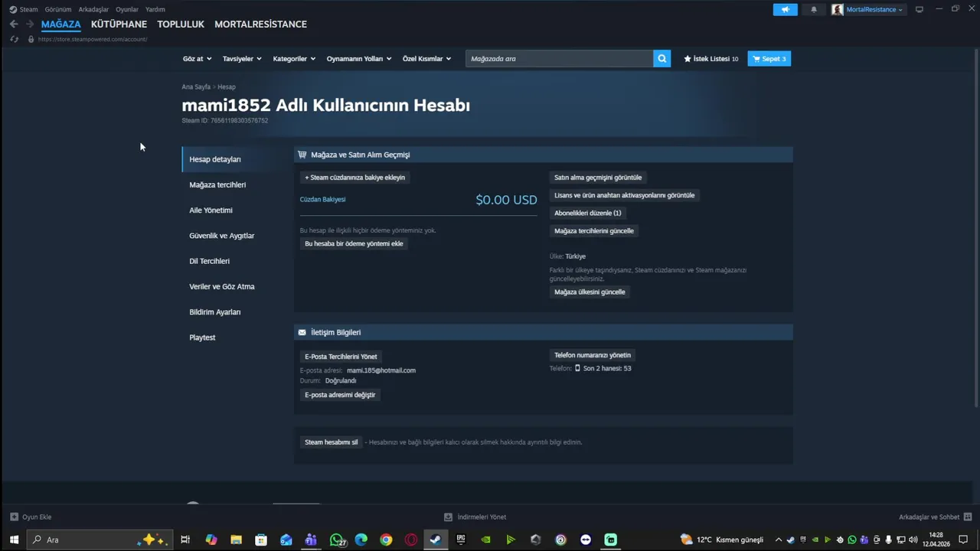Click Steam cüzdanınıza bakiye ekleyin button
This screenshot has height=551, width=980.
pyautogui.click(x=355, y=178)
